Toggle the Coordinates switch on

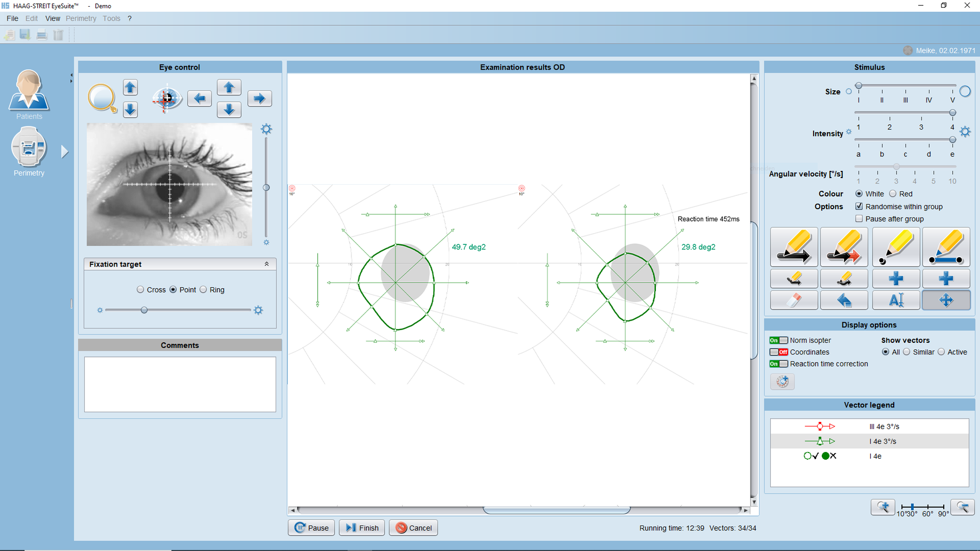778,352
